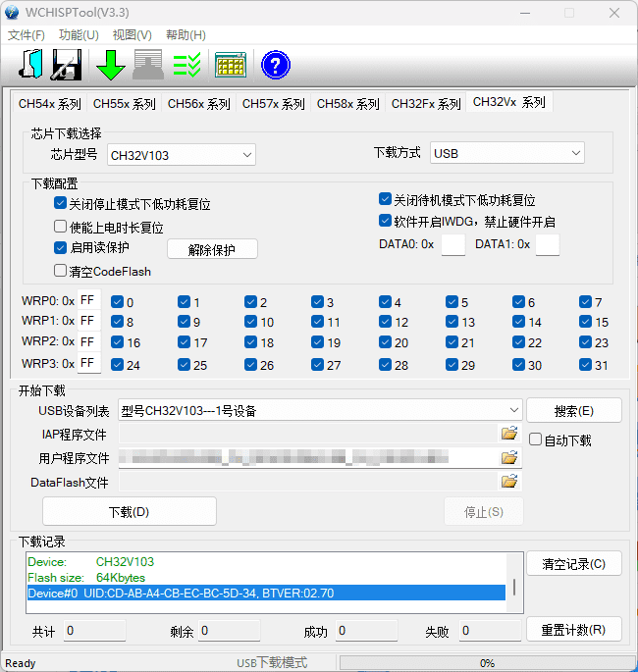The image size is (638, 672).
Task: Click the 失败 count field
Action: [x=490, y=631]
